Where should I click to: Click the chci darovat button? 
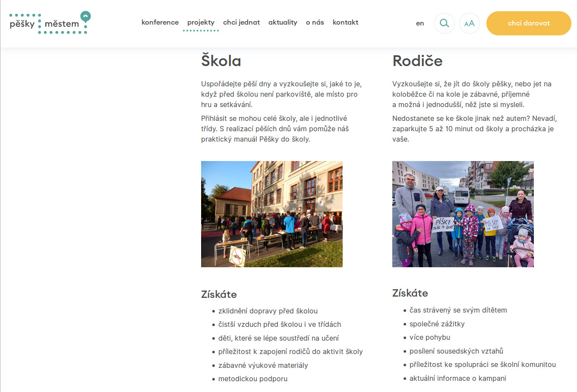(529, 23)
